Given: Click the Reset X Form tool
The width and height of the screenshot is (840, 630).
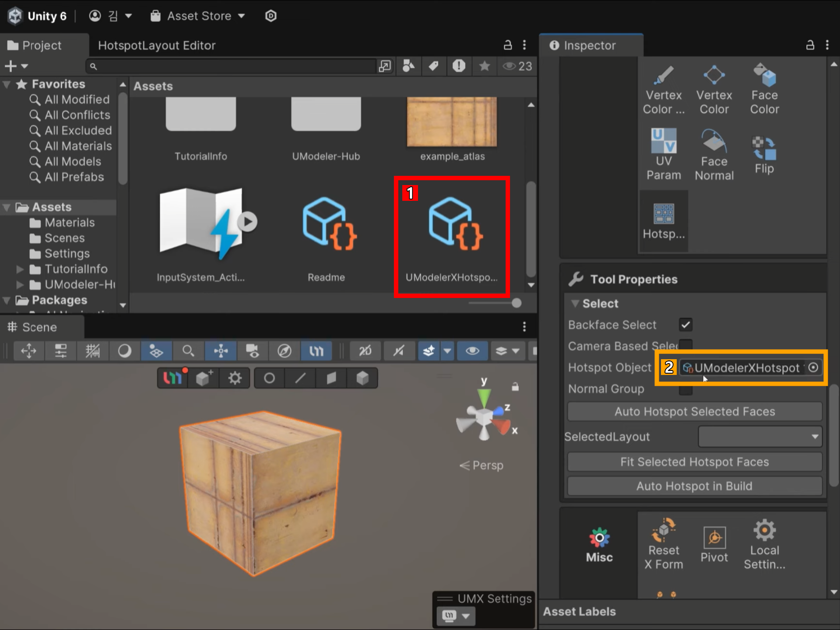Looking at the screenshot, I should tap(664, 544).
